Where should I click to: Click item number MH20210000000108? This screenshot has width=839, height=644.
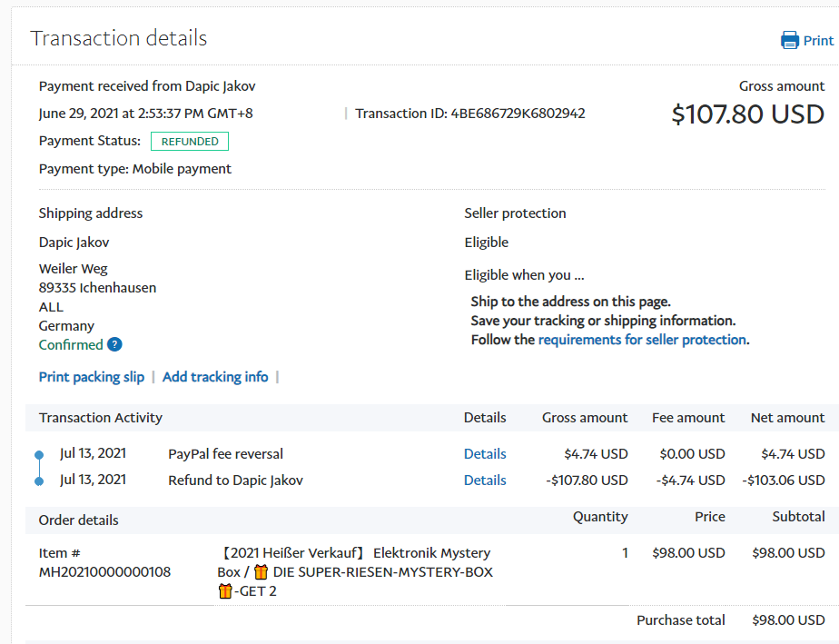tap(104, 572)
